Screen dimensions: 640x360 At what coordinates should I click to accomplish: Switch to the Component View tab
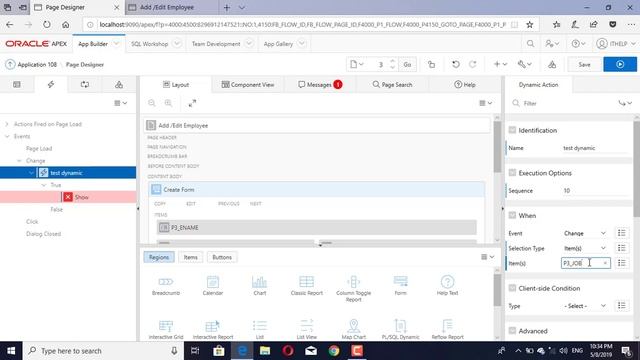tap(248, 84)
